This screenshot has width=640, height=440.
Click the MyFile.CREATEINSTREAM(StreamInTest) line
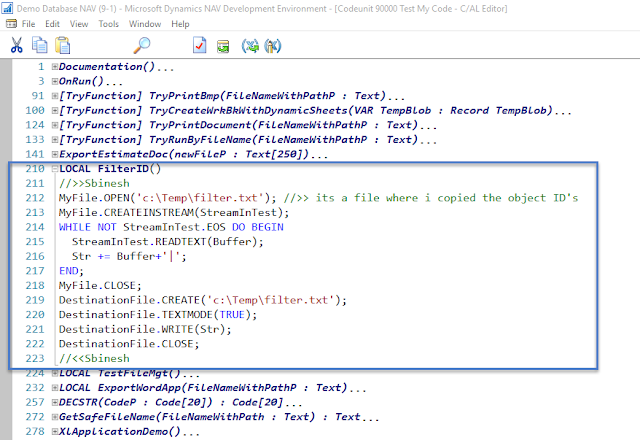pyautogui.click(x=174, y=213)
